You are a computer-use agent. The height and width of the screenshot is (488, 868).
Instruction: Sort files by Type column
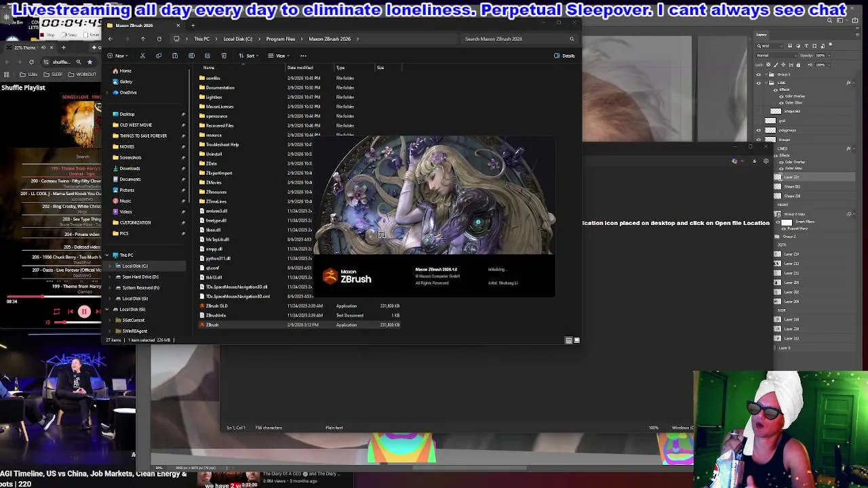tap(340, 68)
